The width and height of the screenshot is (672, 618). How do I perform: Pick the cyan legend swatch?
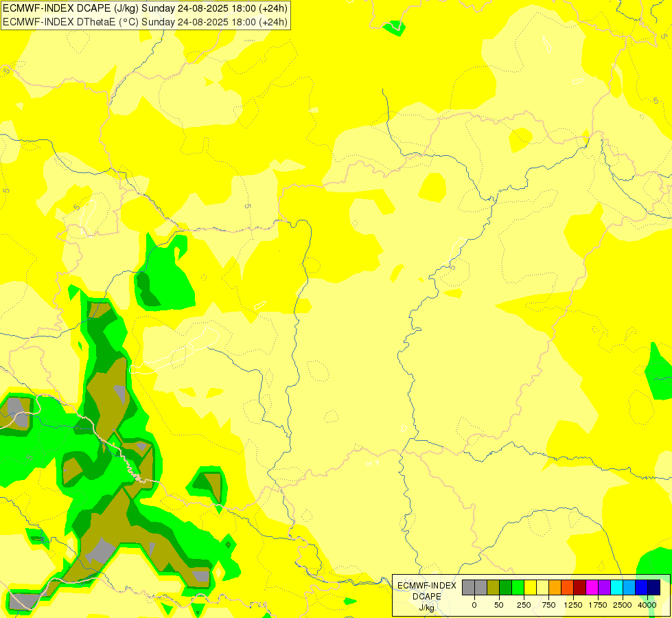pos(616,588)
